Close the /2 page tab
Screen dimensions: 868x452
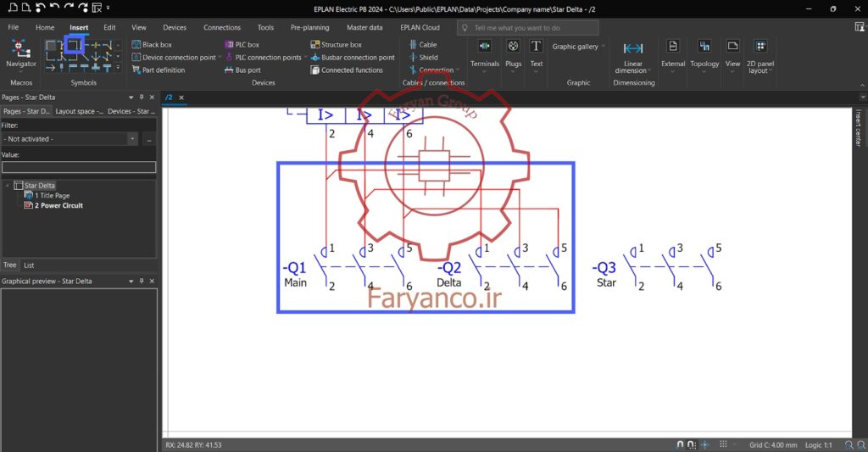click(181, 98)
